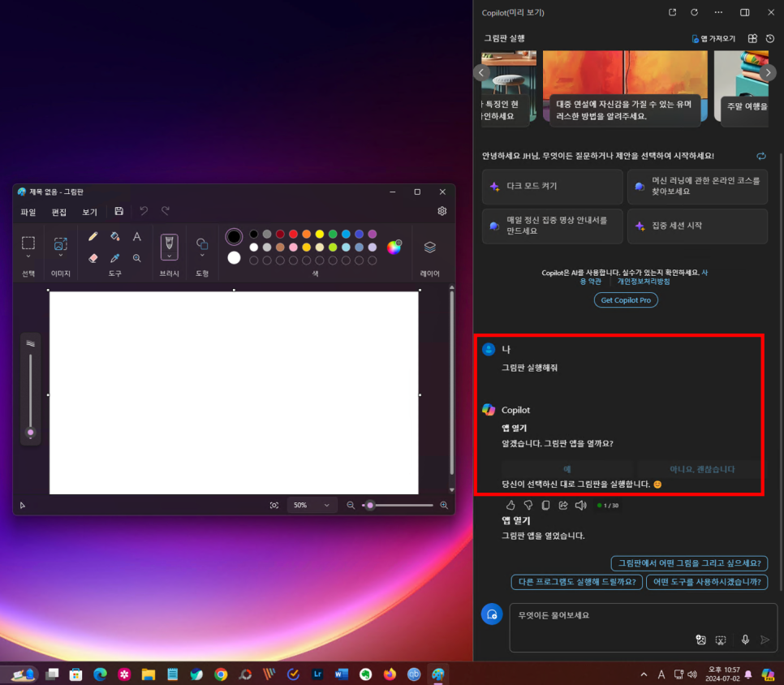Click the orange painting suggestion card
The image size is (784, 685).
[625, 88]
